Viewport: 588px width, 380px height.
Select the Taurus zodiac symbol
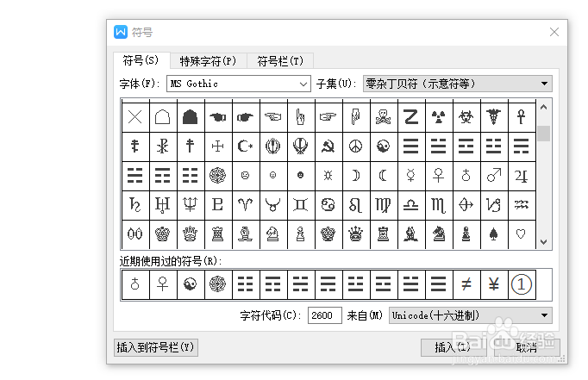273,204
